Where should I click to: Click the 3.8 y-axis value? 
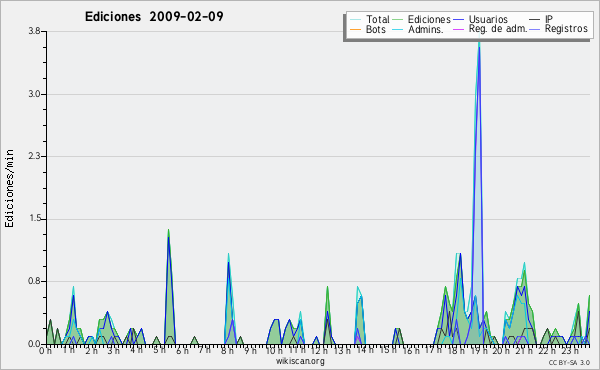[35, 31]
